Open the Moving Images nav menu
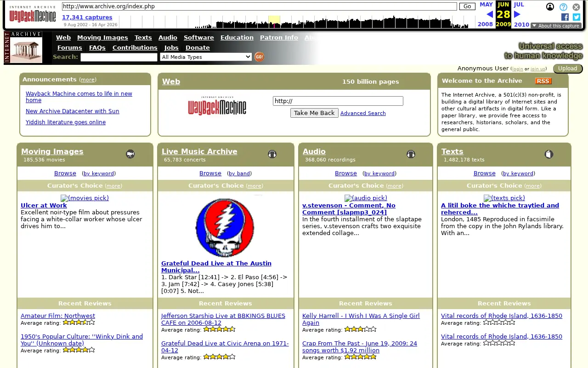 (x=102, y=38)
